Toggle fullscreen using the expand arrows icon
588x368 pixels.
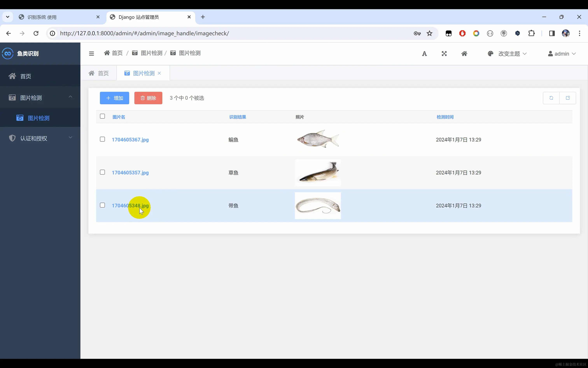(444, 54)
